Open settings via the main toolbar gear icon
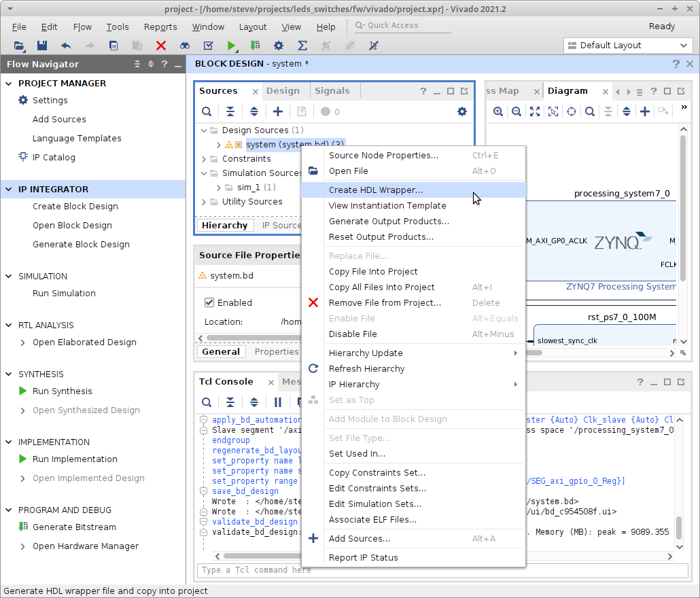 tap(279, 46)
